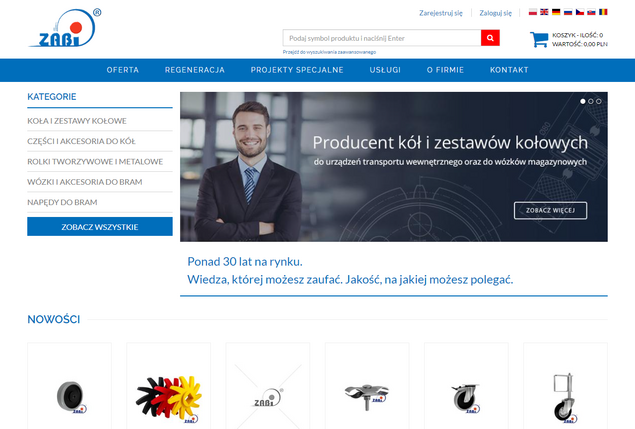Viewport: 635px width, 429px height.
Task: Click the Zarejestruj się link
Action: [441, 13]
